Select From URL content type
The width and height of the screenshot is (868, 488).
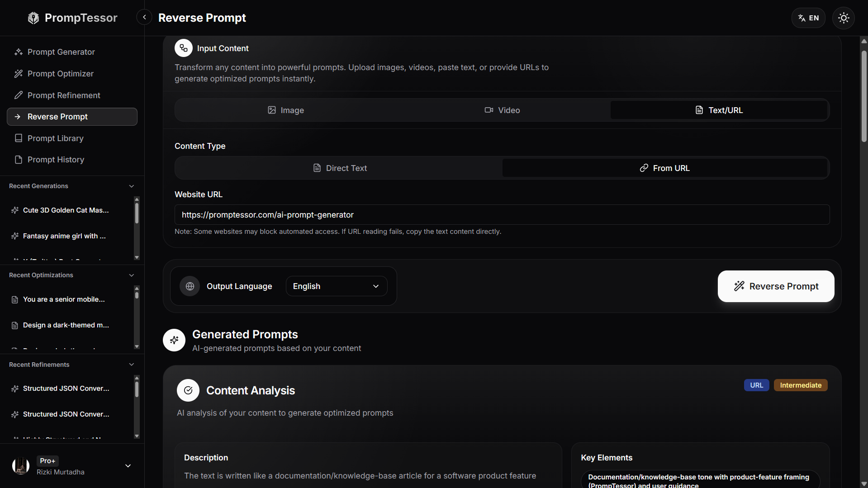665,168
